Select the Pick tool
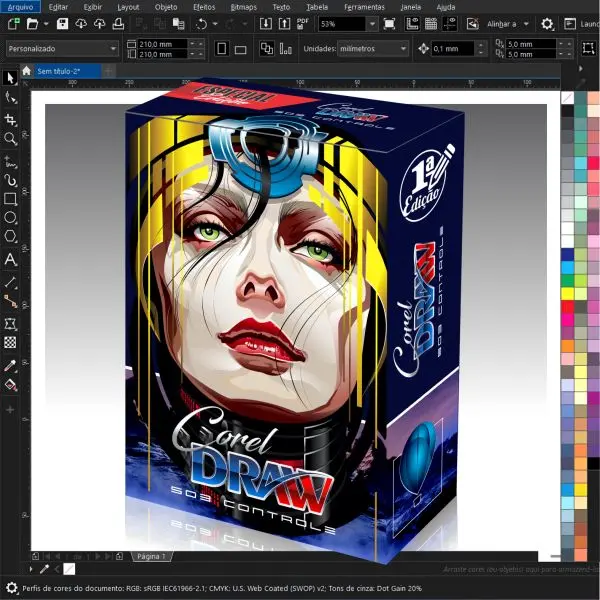The width and height of the screenshot is (600, 600). click(10, 78)
